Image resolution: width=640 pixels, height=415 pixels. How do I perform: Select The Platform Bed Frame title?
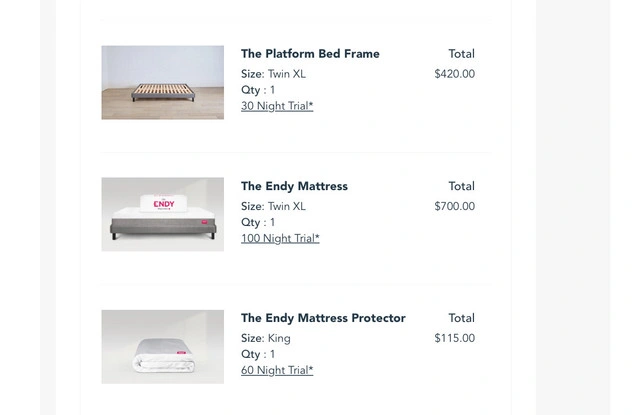[x=310, y=54]
